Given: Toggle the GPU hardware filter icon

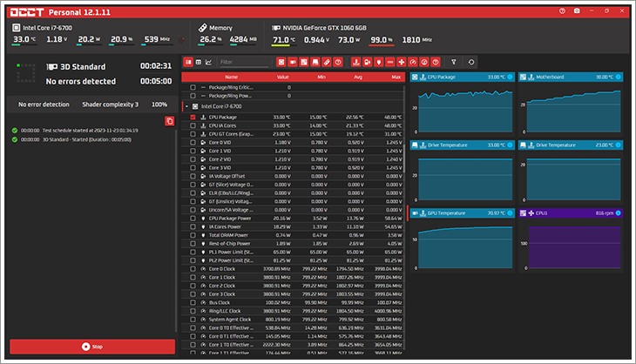Looking at the screenshot, I should (293, 62).
